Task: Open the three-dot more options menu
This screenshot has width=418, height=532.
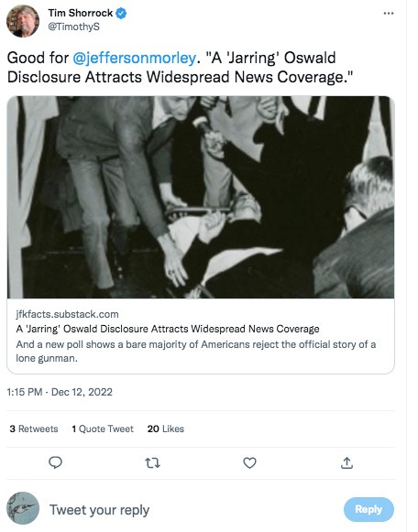Action: pos(389,13)
